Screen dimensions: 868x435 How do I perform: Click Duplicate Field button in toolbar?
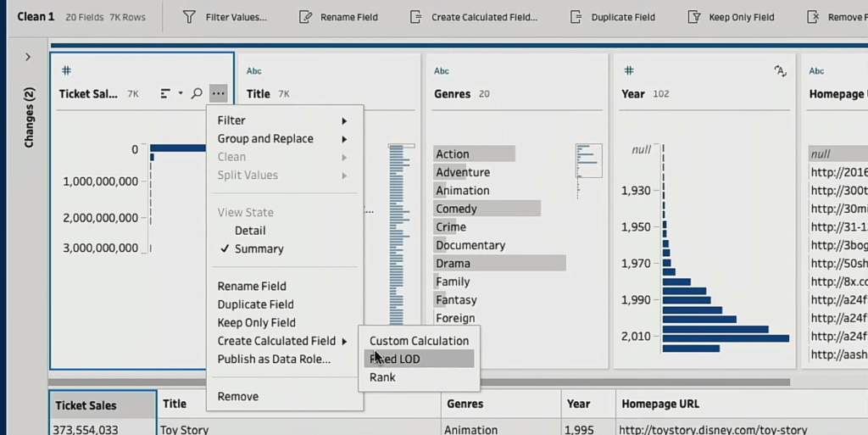click(x=612, y=17)
